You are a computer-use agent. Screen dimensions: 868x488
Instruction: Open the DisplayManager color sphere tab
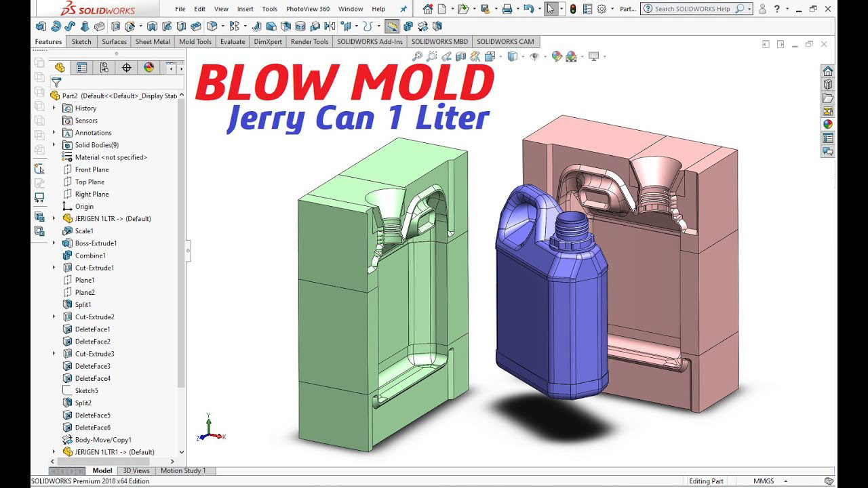click(149, 68)
